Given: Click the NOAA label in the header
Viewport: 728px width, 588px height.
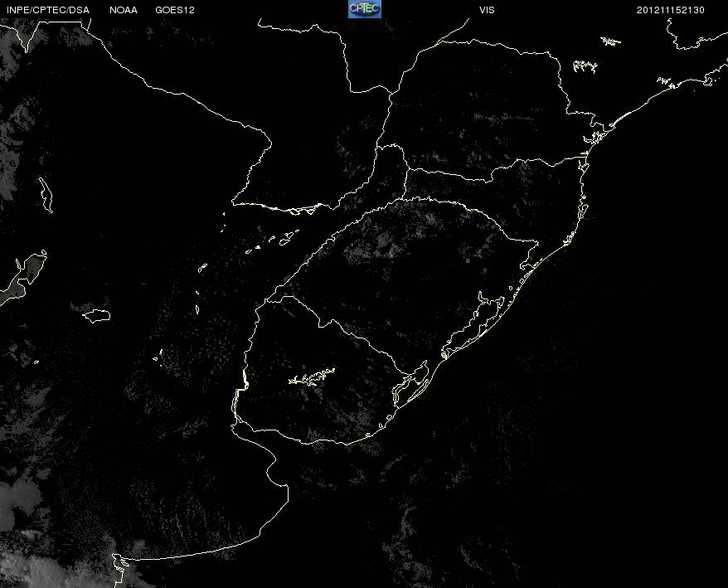Looking at the screenshot, I should [124, 10].
